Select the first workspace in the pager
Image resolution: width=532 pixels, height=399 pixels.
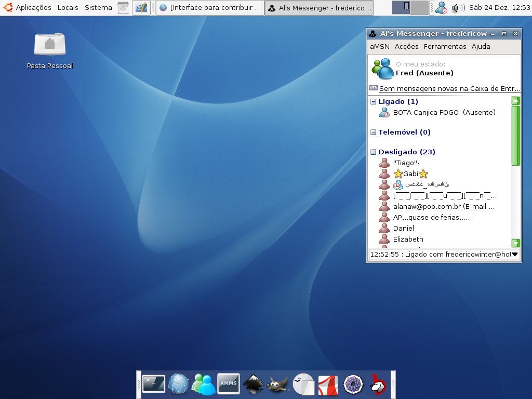(401, 7)
